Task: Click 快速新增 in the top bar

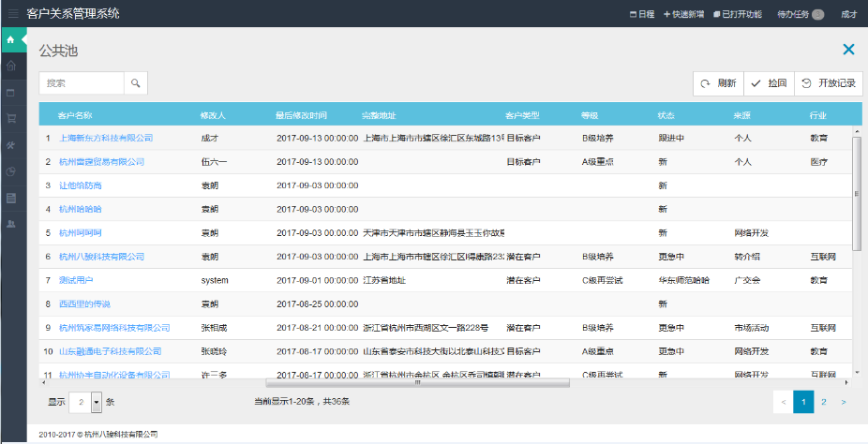Action: pyautogui.click(x=685, y=14)
